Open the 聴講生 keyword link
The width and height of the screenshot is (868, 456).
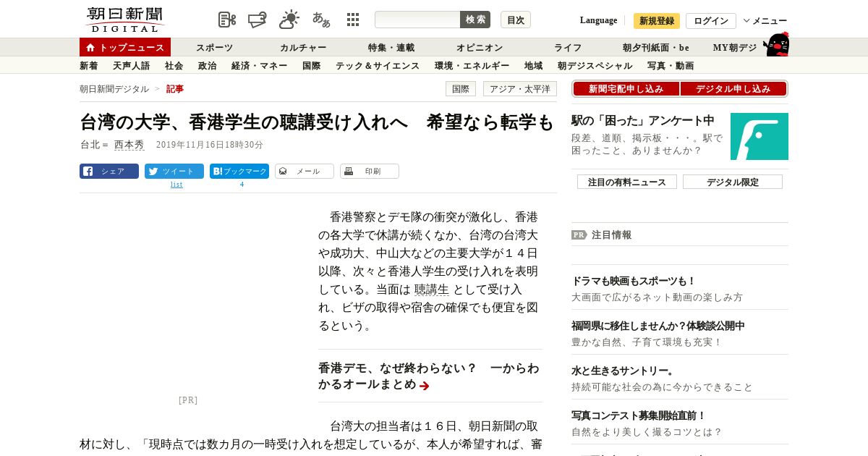click(x=432, y=290)
